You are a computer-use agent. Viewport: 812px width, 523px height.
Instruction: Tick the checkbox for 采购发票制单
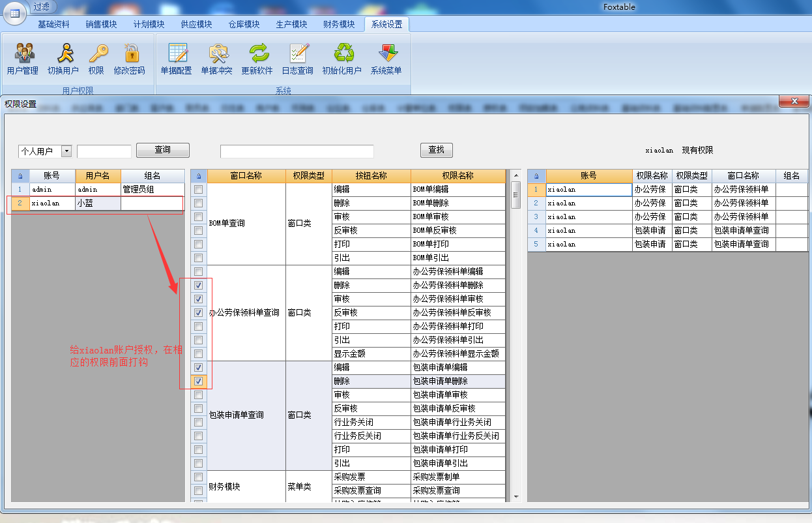tap(199, 477)
